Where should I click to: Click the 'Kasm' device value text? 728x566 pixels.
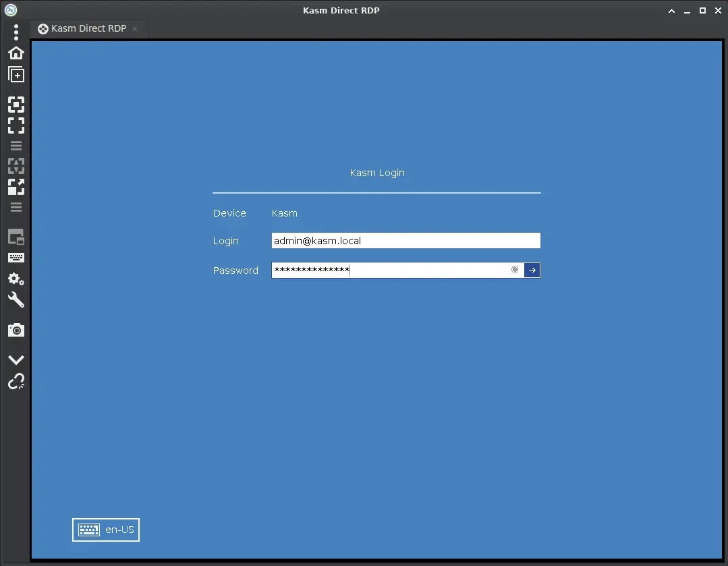click(285, 213)
